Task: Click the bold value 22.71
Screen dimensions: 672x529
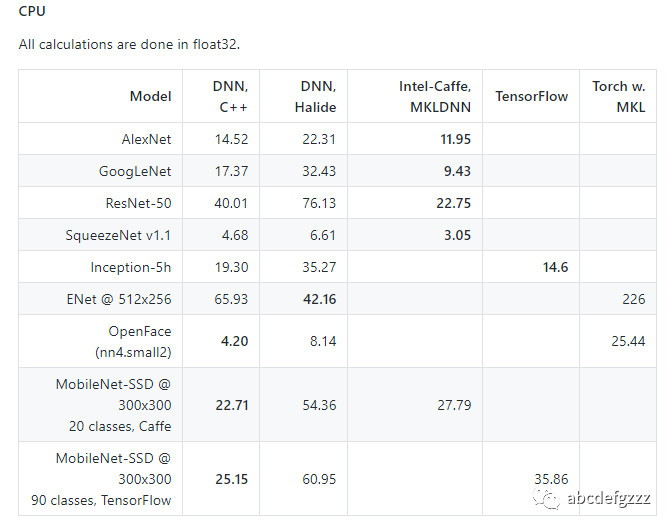Action: (232, 405)
